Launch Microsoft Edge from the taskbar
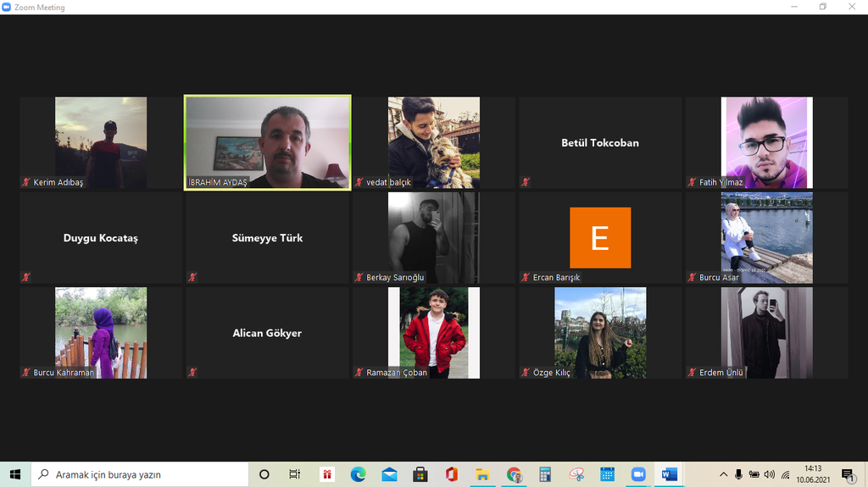Viewport: 868px width, 487px height. (358, 474)
